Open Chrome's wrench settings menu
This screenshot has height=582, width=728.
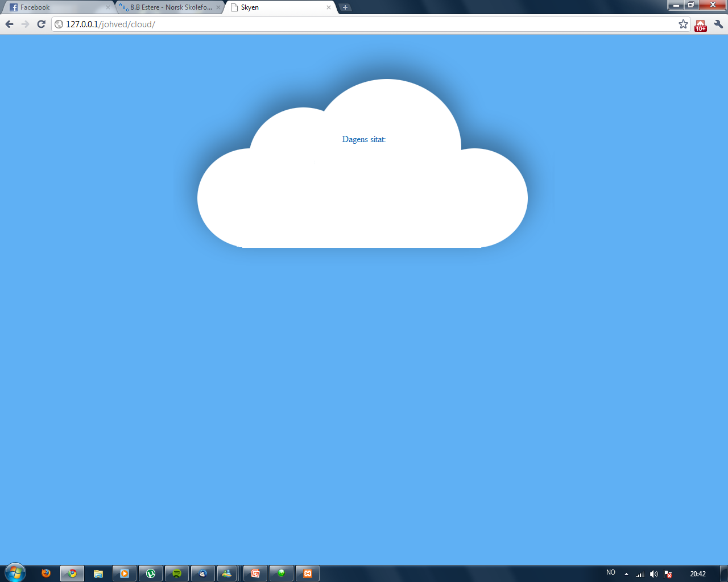pyautogui.click(x=718, y=24)
